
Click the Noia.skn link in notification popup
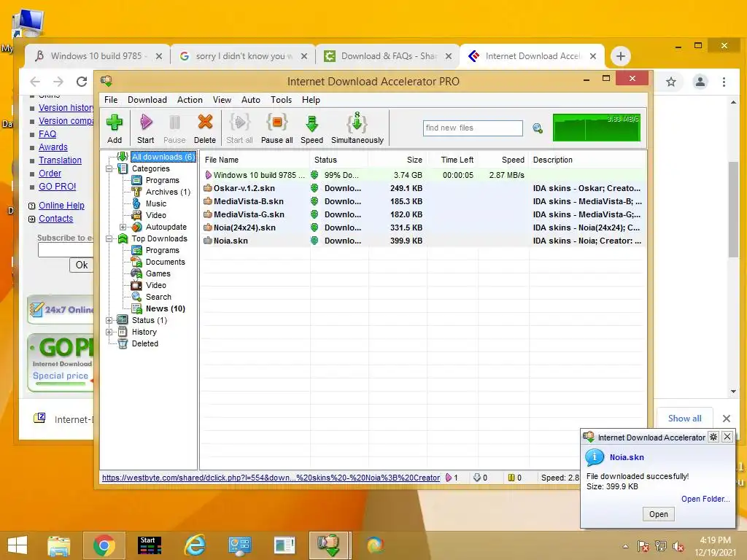(627, 458)
